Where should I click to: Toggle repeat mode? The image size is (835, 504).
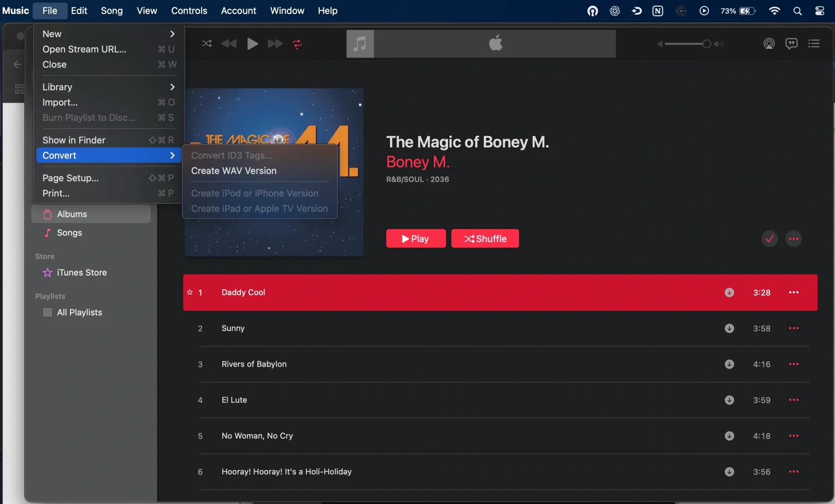(x=297, y=44)
